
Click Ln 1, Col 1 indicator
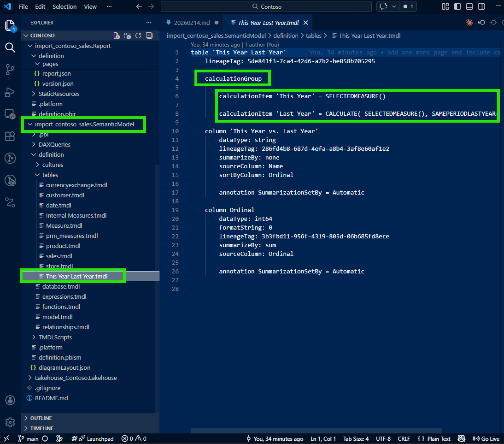pyautogui.click(x=323, y=438)
